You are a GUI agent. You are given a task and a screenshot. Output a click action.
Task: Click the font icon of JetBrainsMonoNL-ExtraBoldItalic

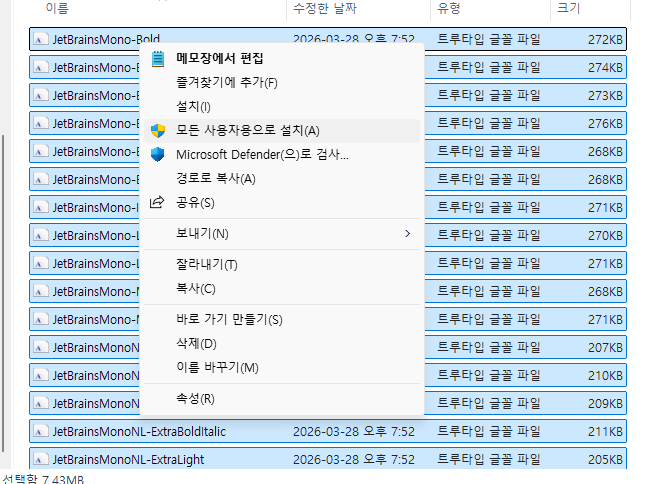click(x=40, y=431)
